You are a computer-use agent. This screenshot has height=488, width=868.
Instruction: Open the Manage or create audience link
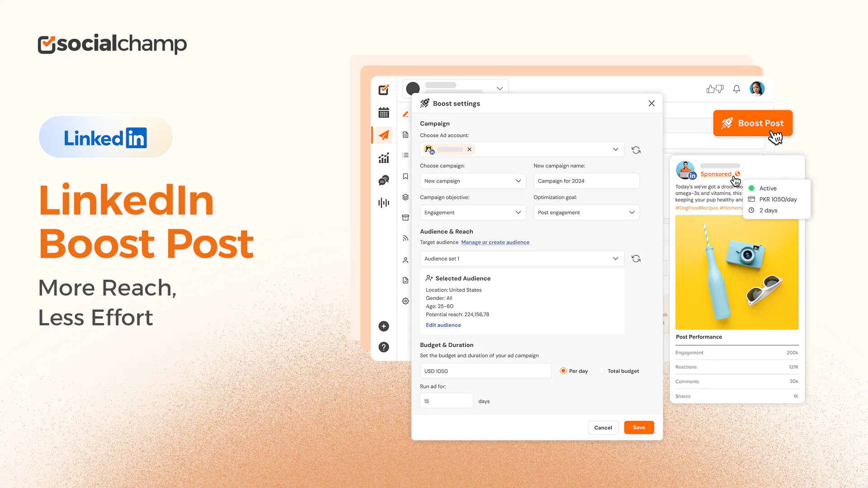point(495,242)
